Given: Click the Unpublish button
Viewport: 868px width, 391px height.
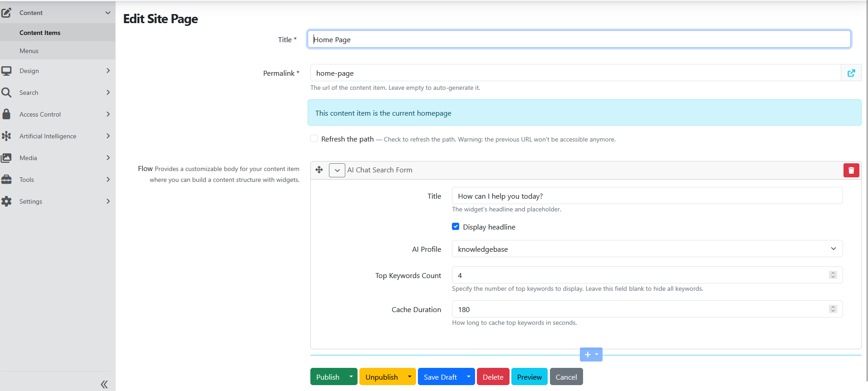Looking at the screenshot, I should click(x=382, y=376).
